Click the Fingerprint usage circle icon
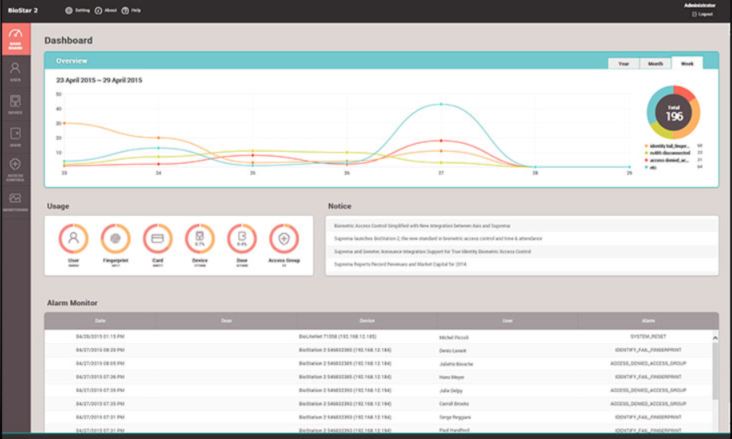732x439 pixels. tap(115, 240)
